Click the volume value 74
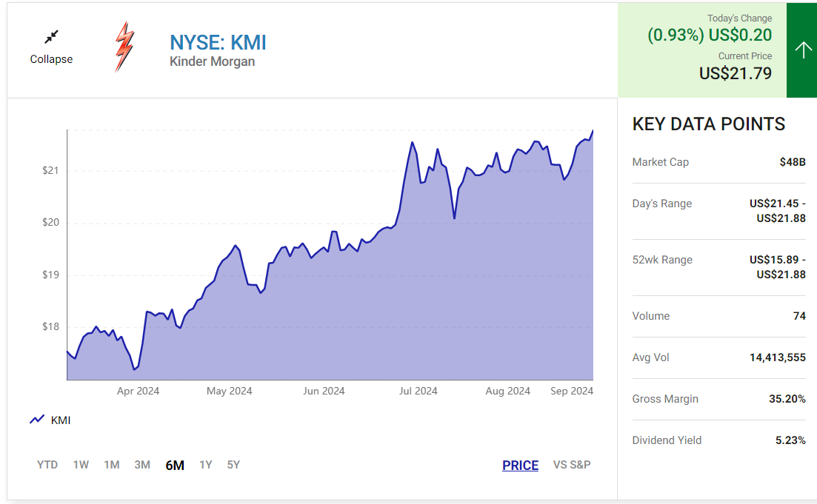The width and height of the screenshot is (817, 504). 799,316
